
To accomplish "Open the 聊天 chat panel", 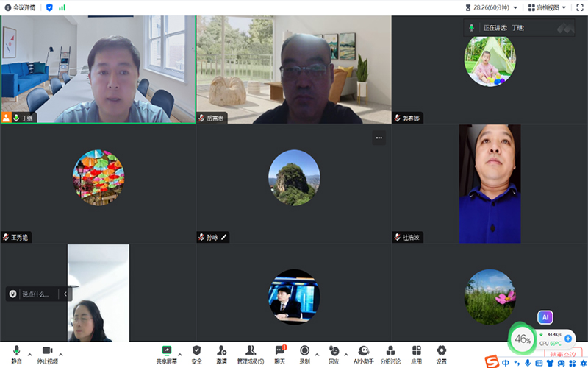I will pyautogui.click(x=279, y=353).
